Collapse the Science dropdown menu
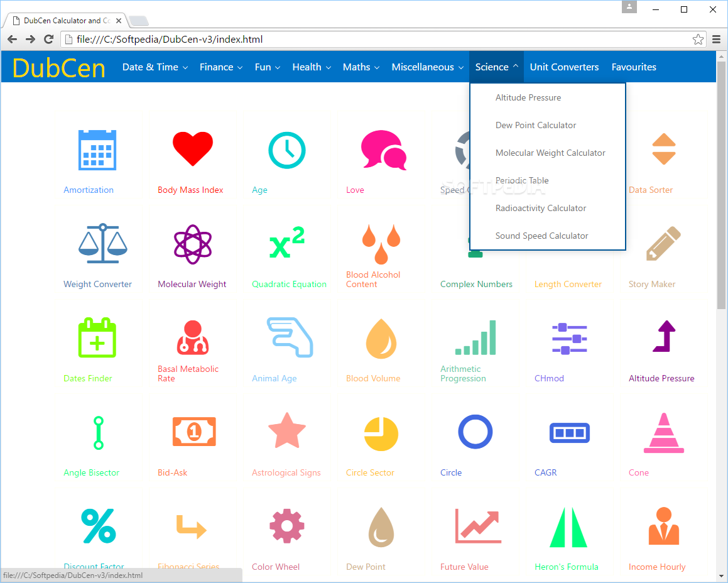This screenshot has width=728, height=583. click(496, 67)
